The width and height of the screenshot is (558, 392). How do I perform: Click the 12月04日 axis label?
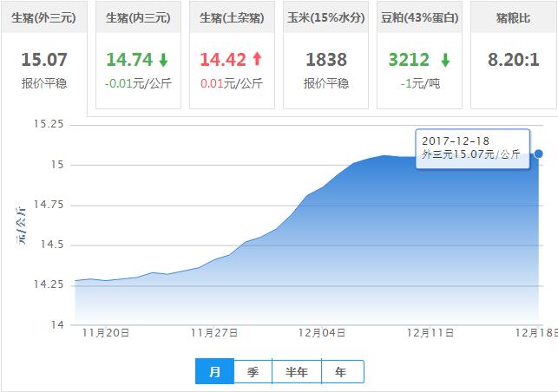pos(322,333)
